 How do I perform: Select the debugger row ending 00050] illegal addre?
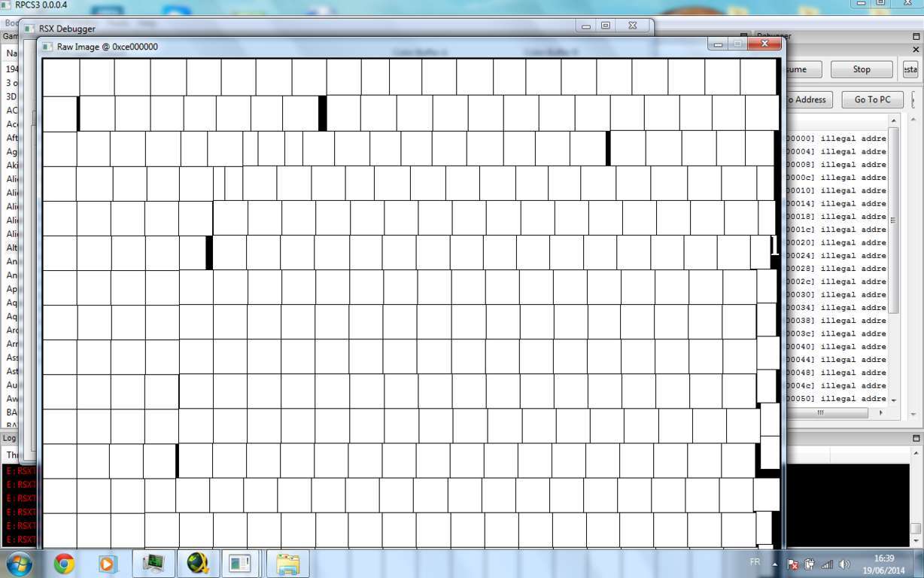click(x=837, y=398)
